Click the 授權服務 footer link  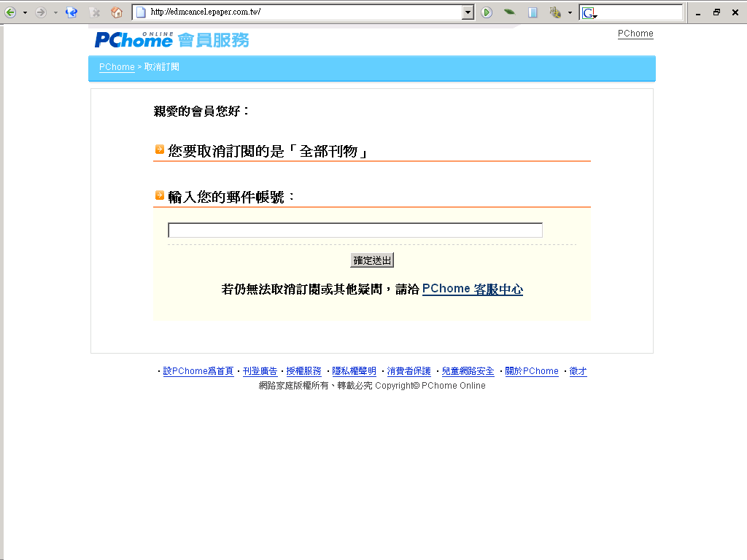304,371
